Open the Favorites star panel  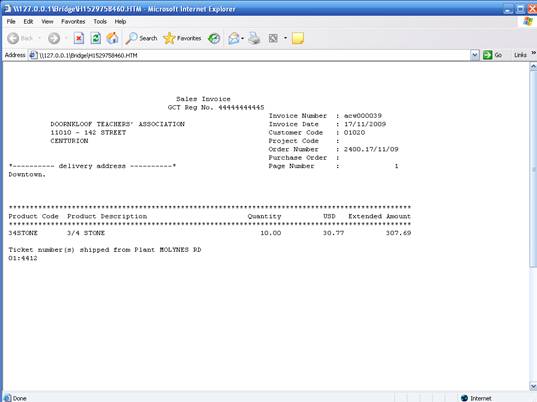point(182,38)
